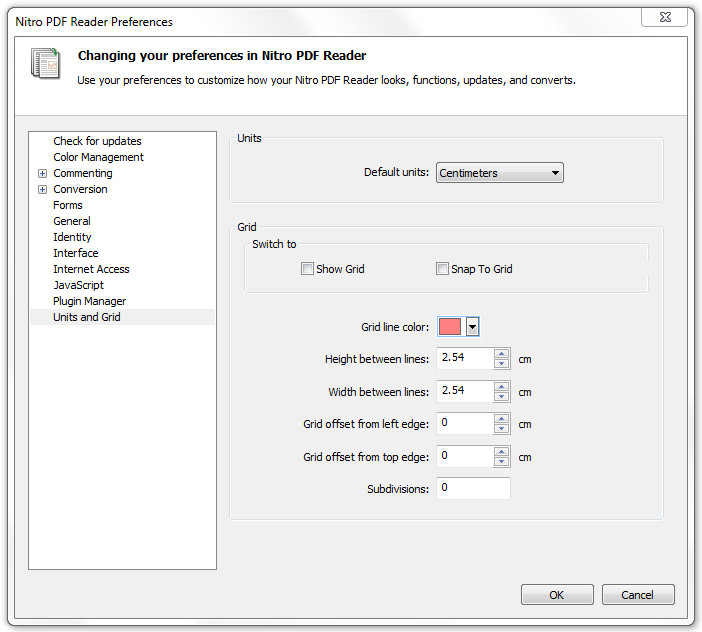Click the Grid offset from top edge field
The image size is (702, 632).
[x=465, y=457]
